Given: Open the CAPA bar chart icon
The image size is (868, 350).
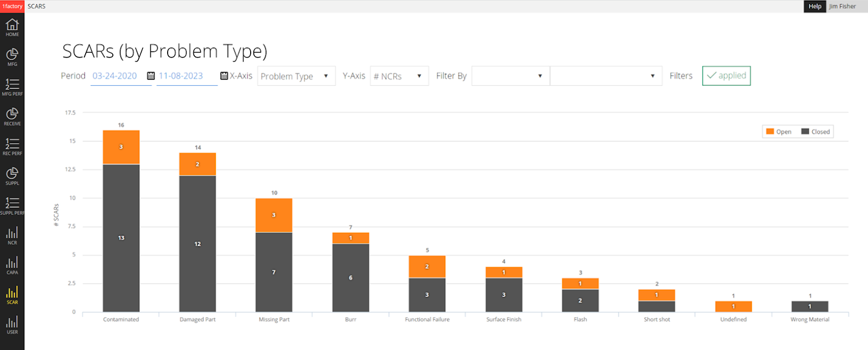Looking at the screenshot, I should tap(12, 266).
